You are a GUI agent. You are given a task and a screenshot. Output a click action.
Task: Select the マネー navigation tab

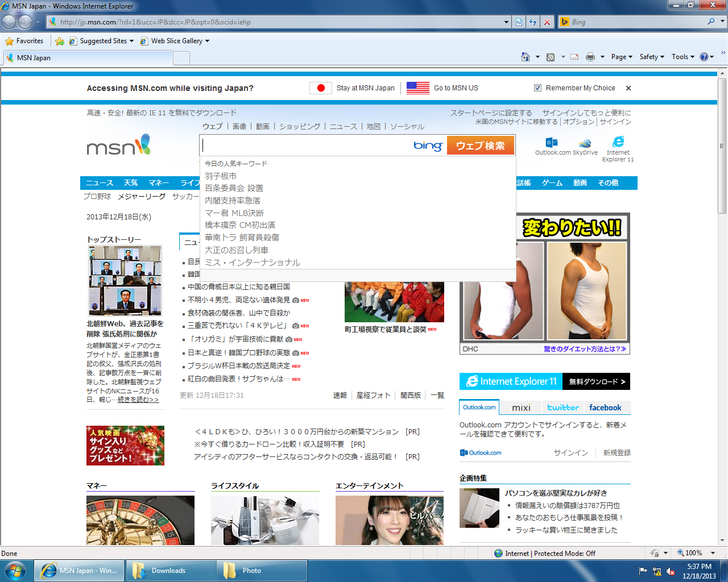159,183
